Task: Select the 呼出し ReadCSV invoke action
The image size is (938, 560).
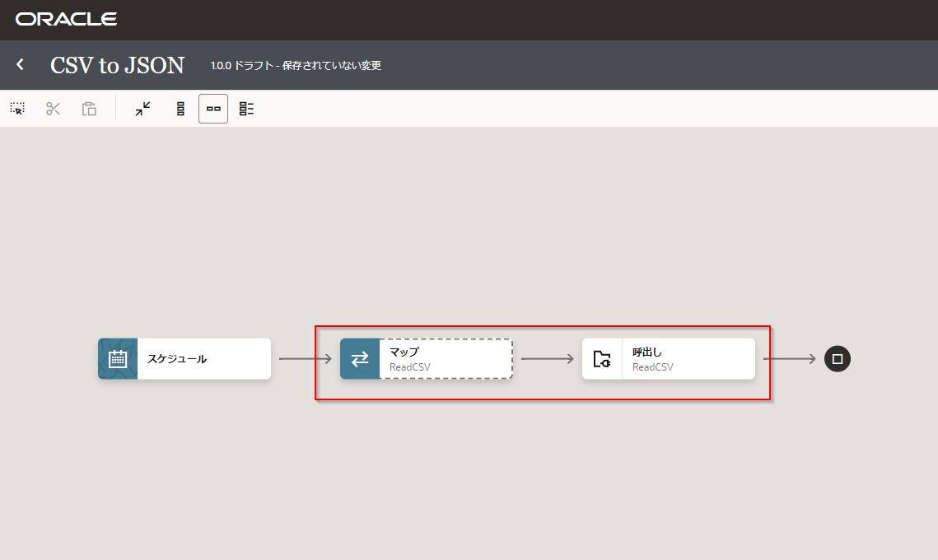Action: [x=688, y=359]
